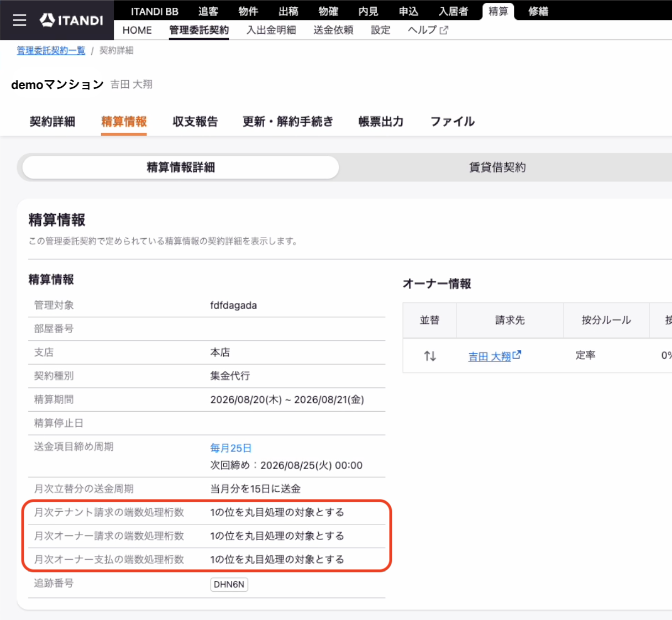The height and width of the screenshot is (620, 672).
Task: Open the 内見 top menu
Action: click(368, 11)
